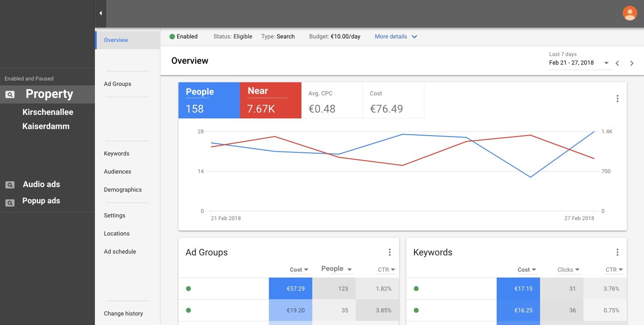The image size is (644, 325).
Task: Open Ad Groups in the side menu
Action: (x=118, y=84)
